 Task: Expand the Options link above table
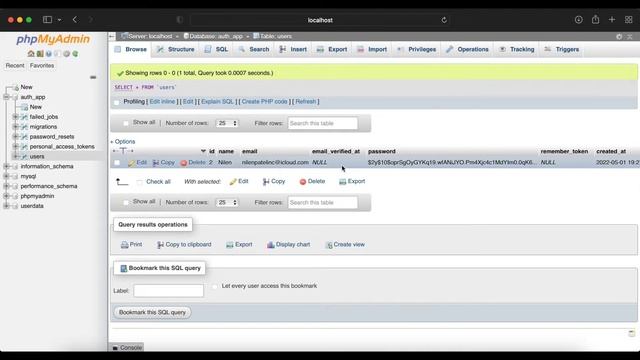123,142
